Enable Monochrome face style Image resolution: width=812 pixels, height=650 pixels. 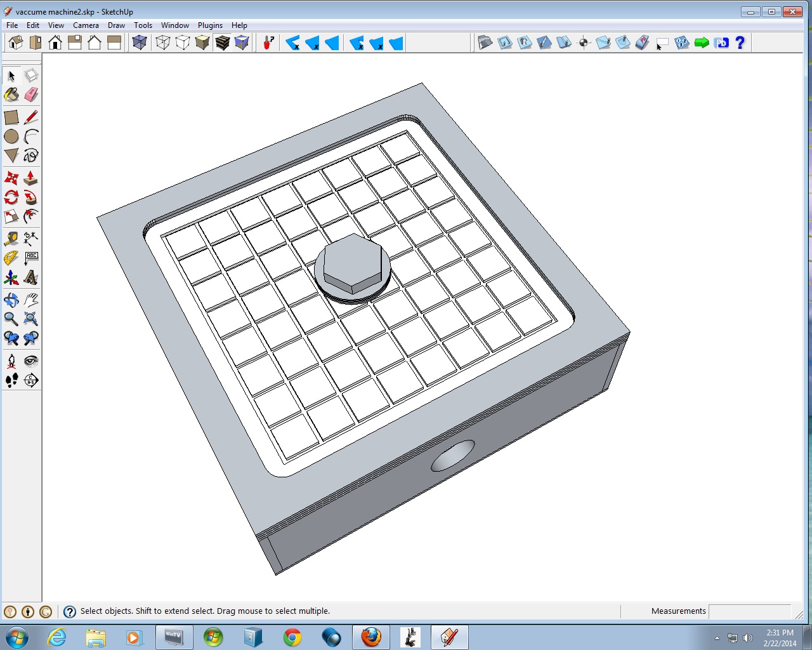click(x=242, y=43)
